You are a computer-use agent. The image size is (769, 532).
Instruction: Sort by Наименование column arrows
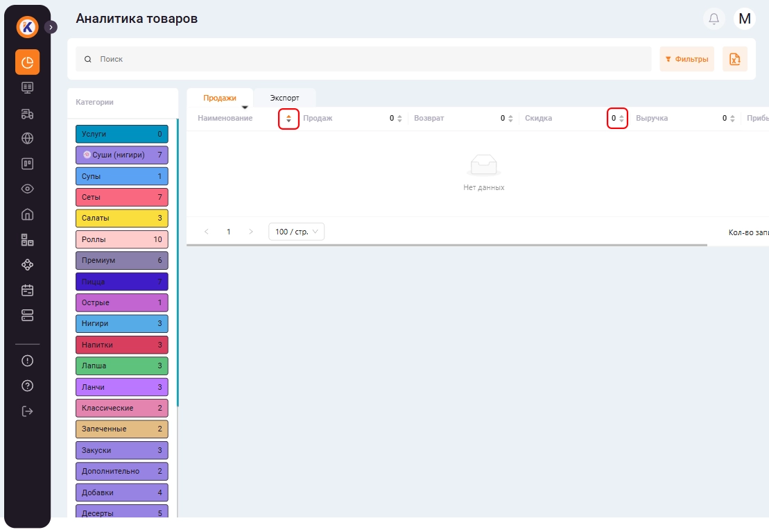pyautogui.click(x=288, y=119)
